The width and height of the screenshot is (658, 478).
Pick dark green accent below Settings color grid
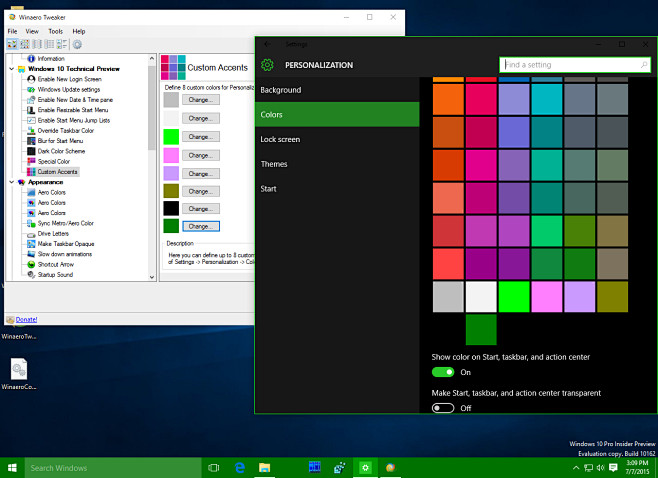click(481, 329)
